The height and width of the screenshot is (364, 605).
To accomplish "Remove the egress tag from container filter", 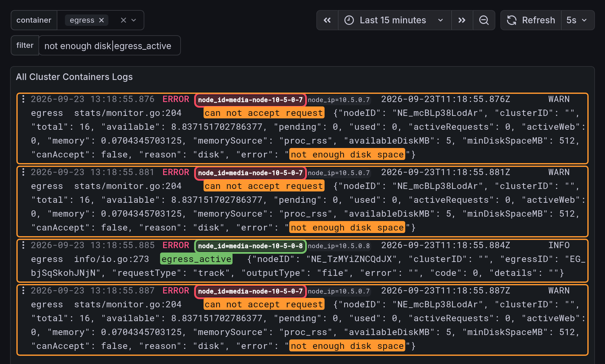I will [101, 20].
